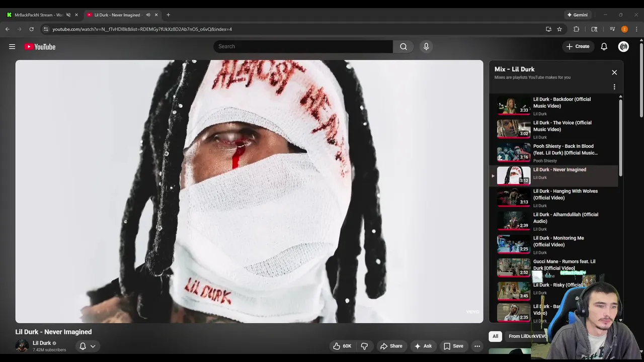Close the MrBackPackN Stream tab

(x=76, y=15)
